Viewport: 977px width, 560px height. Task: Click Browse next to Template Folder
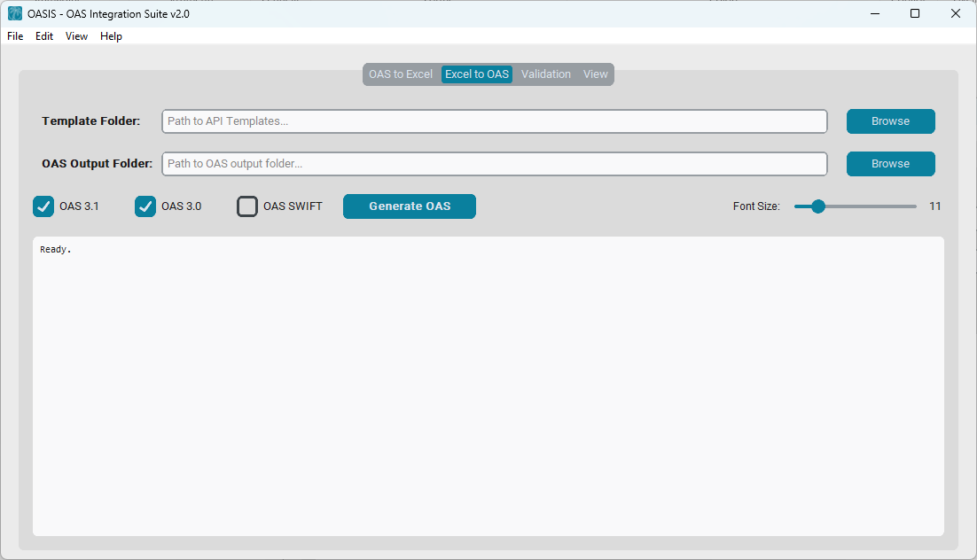[x=890, y=121]
